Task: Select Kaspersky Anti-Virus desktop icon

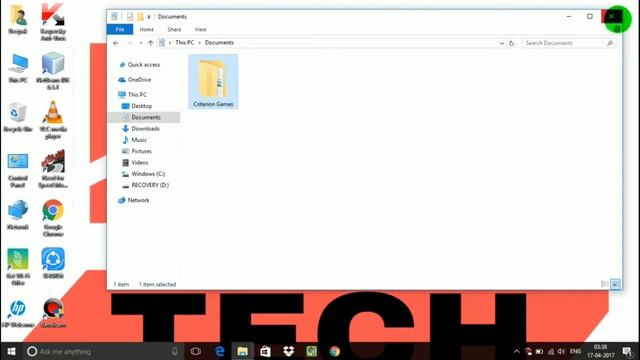Action: [53, 22]
